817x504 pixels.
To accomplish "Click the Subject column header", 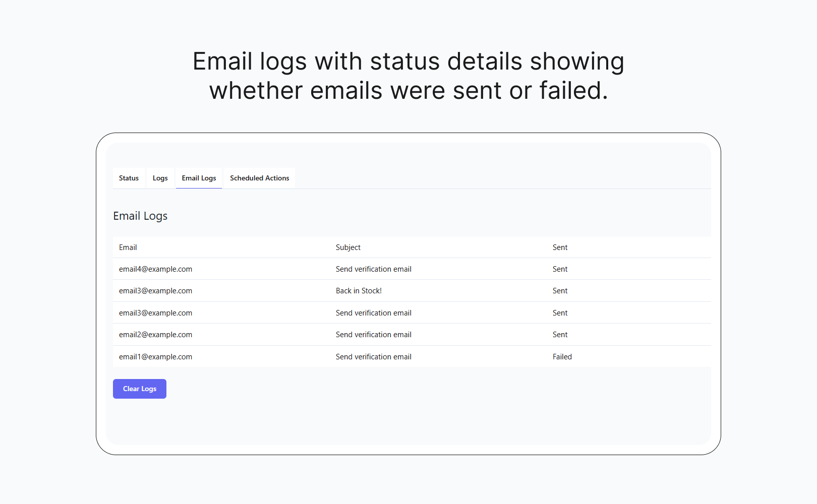I will pos(348,247).
